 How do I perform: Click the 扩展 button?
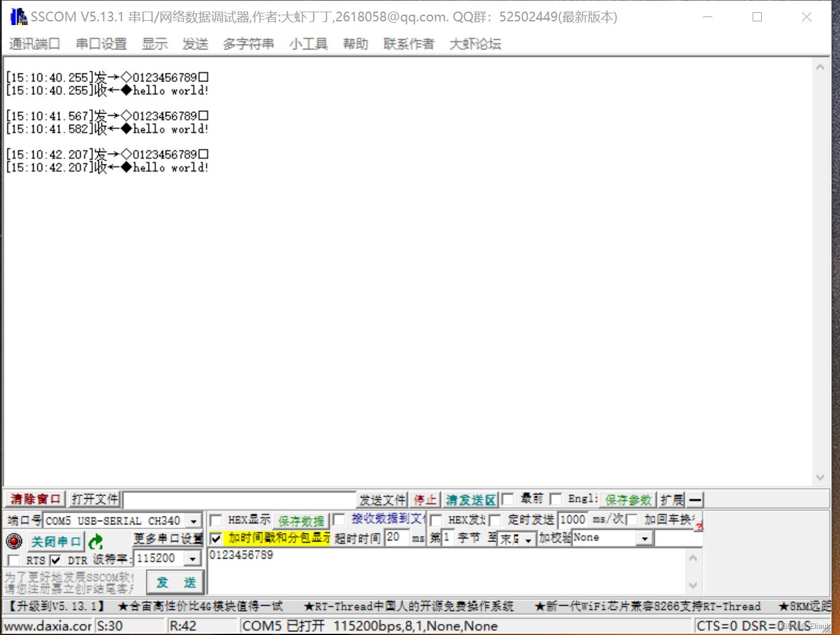tap(672, 500)
